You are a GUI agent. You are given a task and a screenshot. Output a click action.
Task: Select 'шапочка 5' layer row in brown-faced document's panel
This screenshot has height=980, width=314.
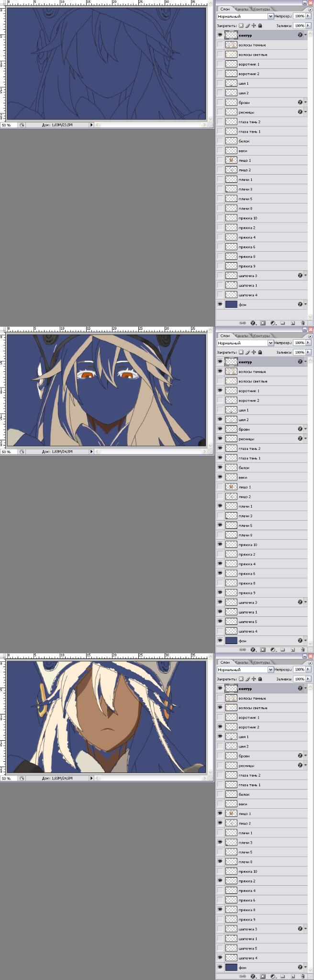[x=262, y=948]
